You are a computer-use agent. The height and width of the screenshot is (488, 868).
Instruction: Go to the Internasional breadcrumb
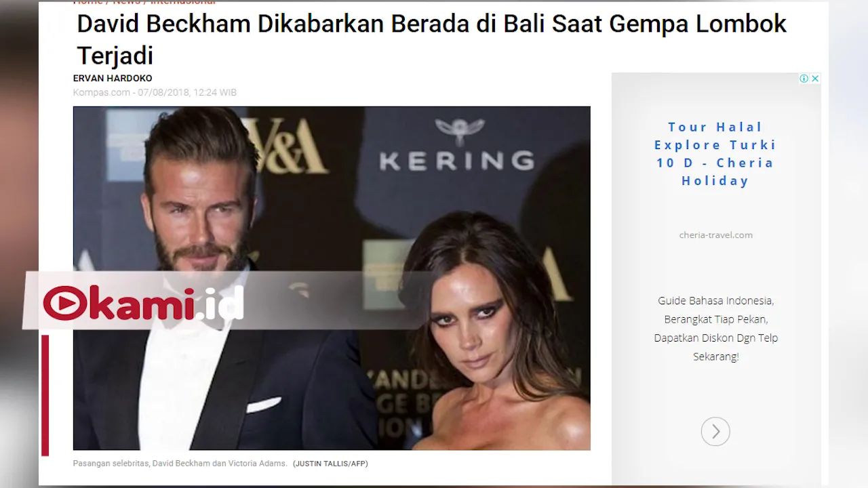coord(182,2)
